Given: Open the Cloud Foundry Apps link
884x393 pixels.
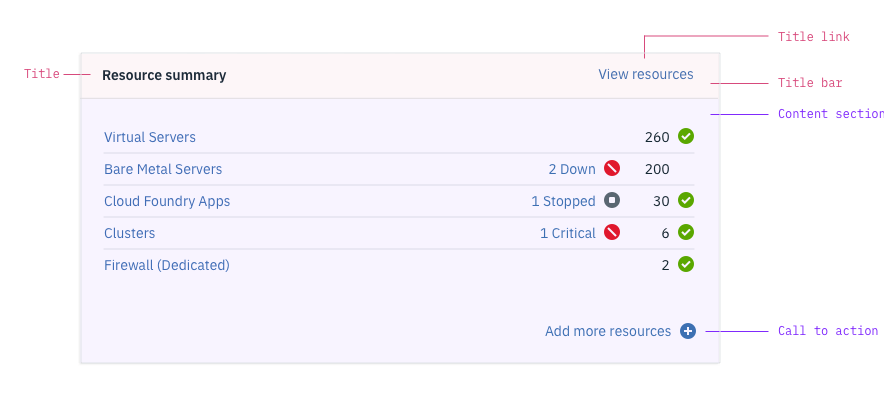Looking at the screenshot, I should (x=167, y=201).
